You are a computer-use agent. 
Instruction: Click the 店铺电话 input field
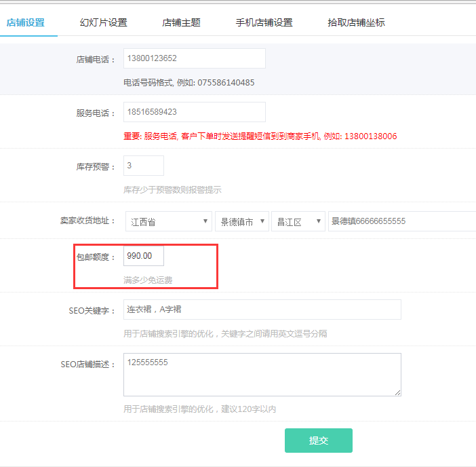(x=194, y=58)
